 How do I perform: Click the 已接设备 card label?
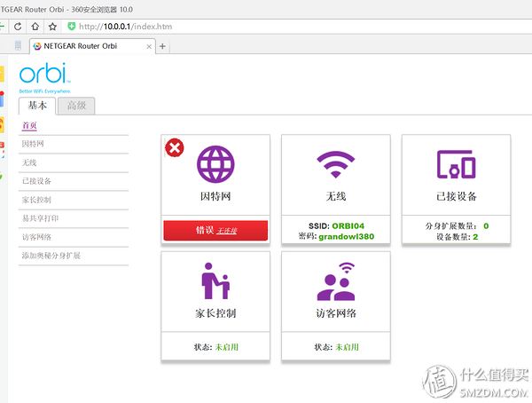coord(457,196)
